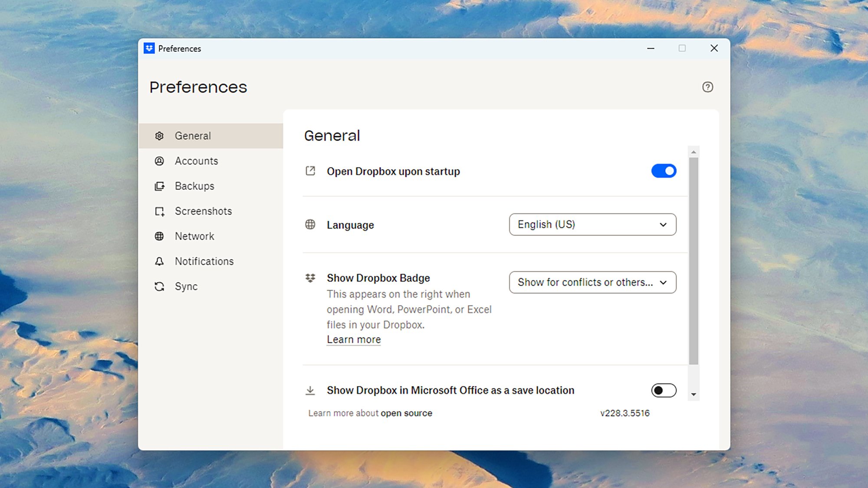Image resolution: width=868 pixels, height=488 pixels.
Task: Open the Language dropdown
Action: pos(592,225)
